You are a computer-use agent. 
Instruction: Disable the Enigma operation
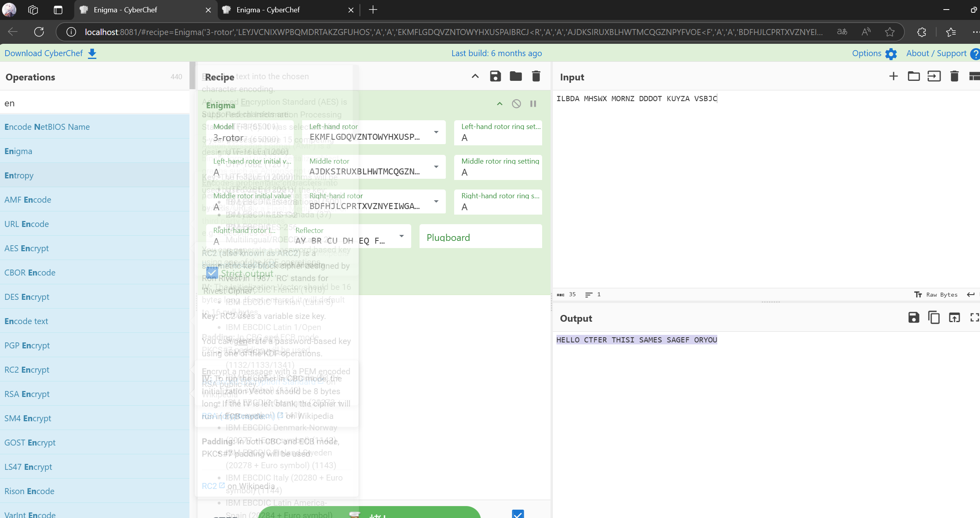[516, 104]
